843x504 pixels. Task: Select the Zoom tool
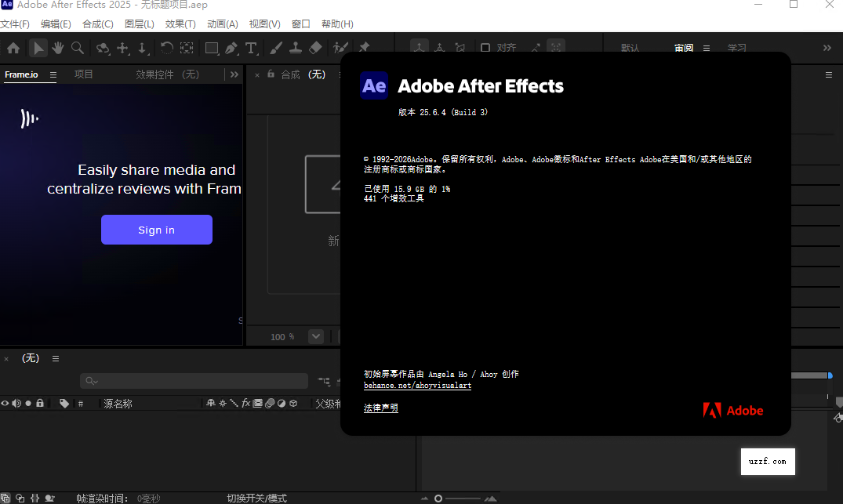77,48
